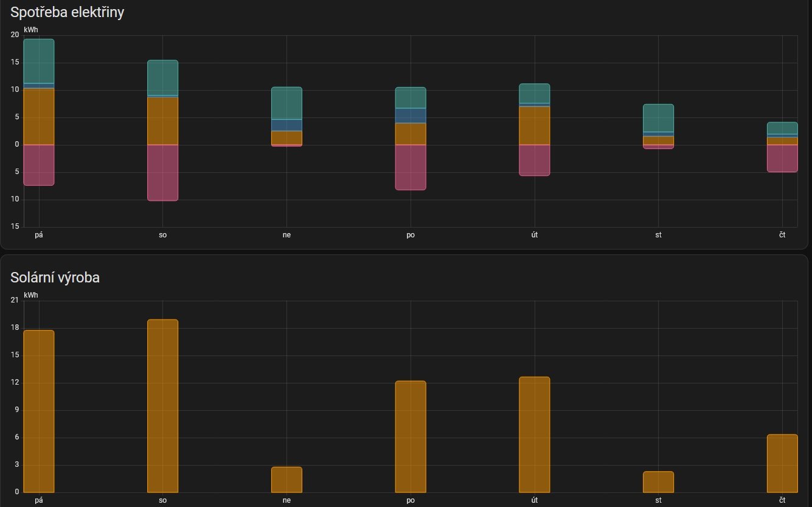Click orange segment of út consumption bar
Image resolution: width=812 pixels, height=507 pixels.
(x=535, y=126)
